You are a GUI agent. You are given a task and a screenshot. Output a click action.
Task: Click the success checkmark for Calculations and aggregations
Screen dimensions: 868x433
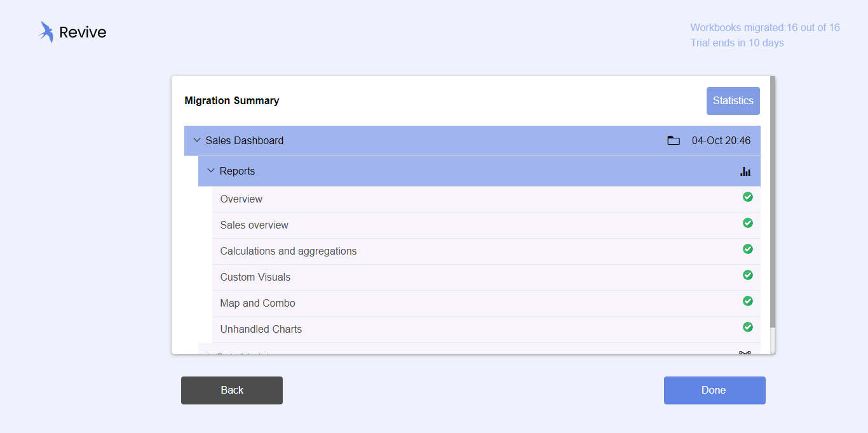point(748,249)
